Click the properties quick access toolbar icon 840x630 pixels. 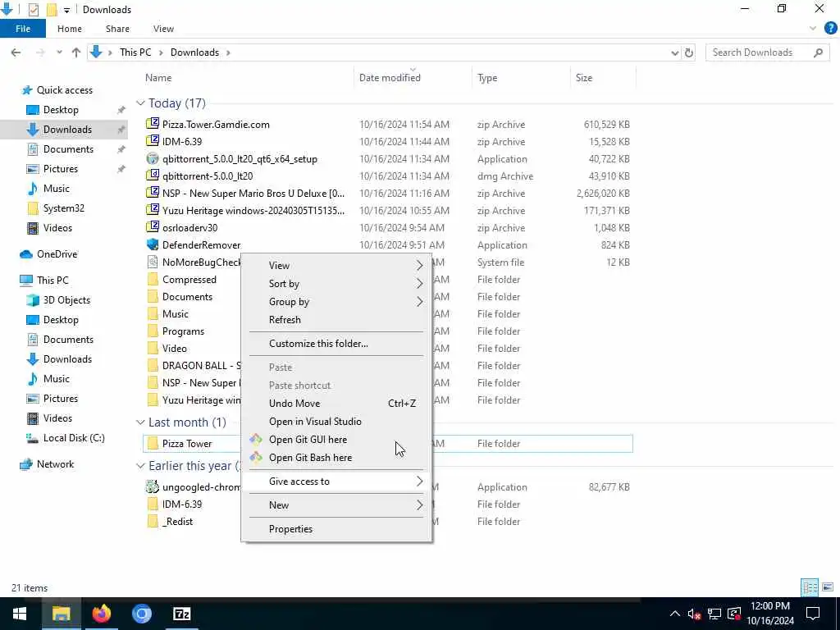point(33,10)
